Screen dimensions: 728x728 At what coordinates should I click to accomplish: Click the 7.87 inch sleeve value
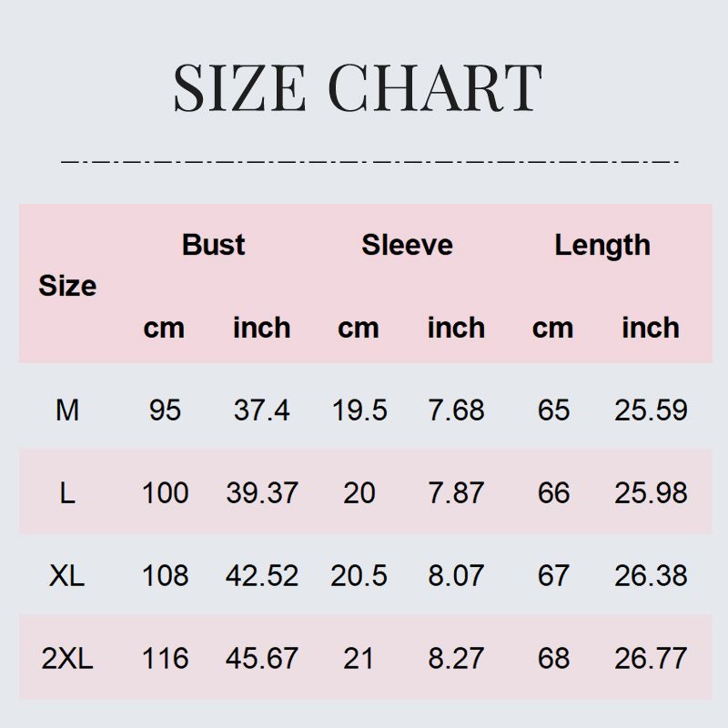pos(456,493)
